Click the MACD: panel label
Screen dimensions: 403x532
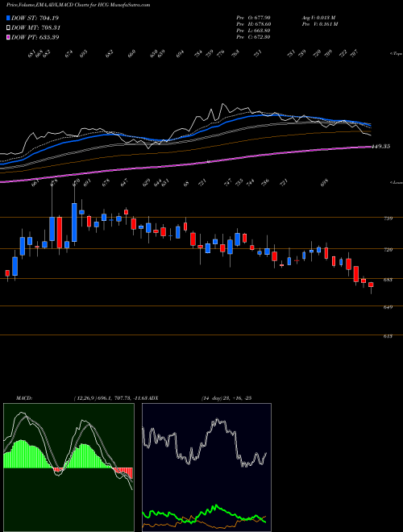[23, 398]
